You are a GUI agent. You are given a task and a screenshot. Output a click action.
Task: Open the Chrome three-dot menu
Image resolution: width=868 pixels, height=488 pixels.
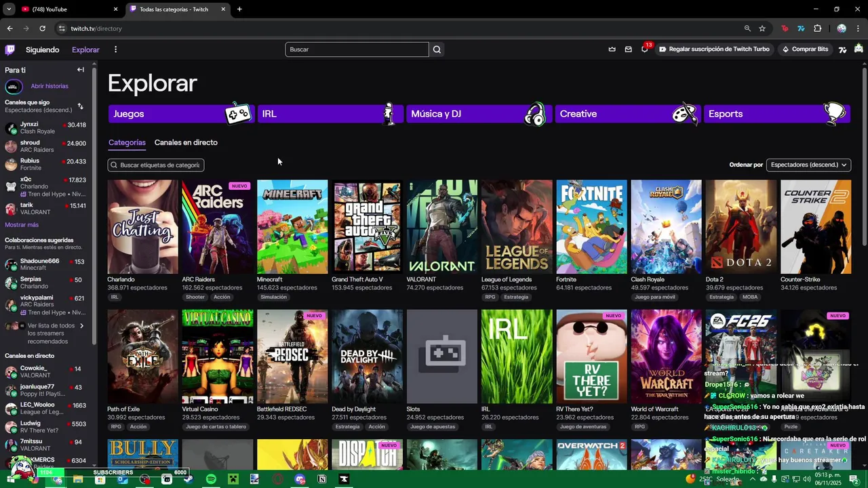pyautogui.click(x=858, y=28)
